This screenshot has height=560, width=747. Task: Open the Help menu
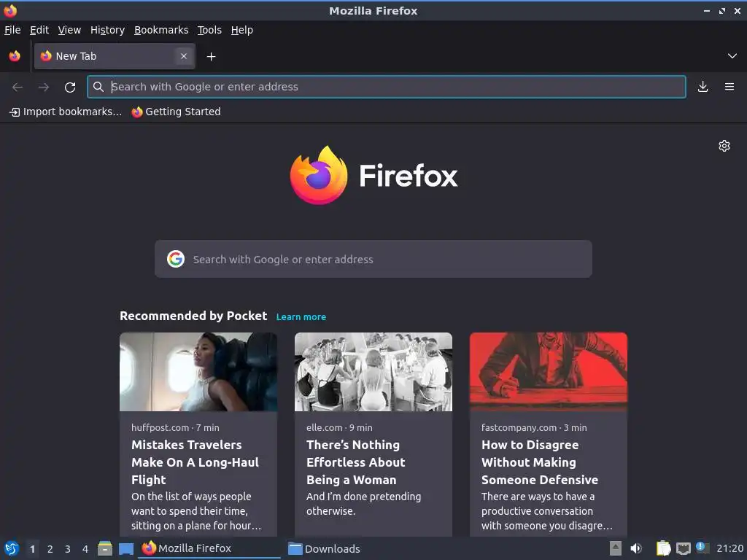[242, 30]
